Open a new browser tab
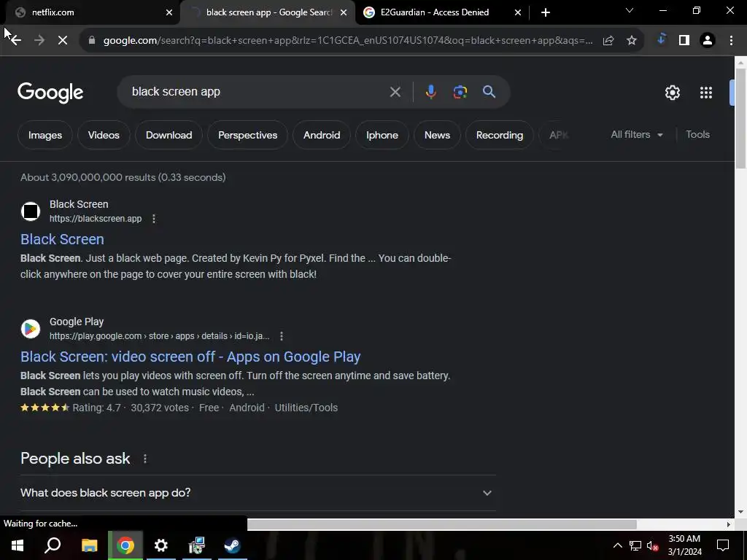Screen dimensions: 747x560 [546, 12]
